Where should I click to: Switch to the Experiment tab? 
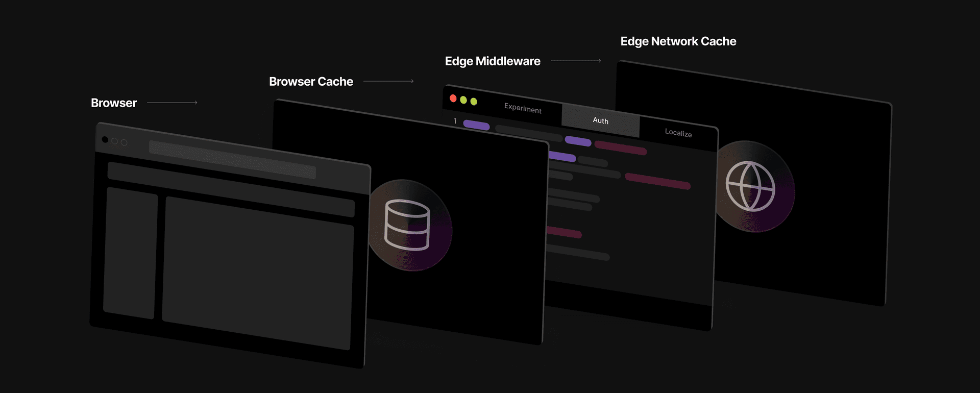tap(523, 108)
